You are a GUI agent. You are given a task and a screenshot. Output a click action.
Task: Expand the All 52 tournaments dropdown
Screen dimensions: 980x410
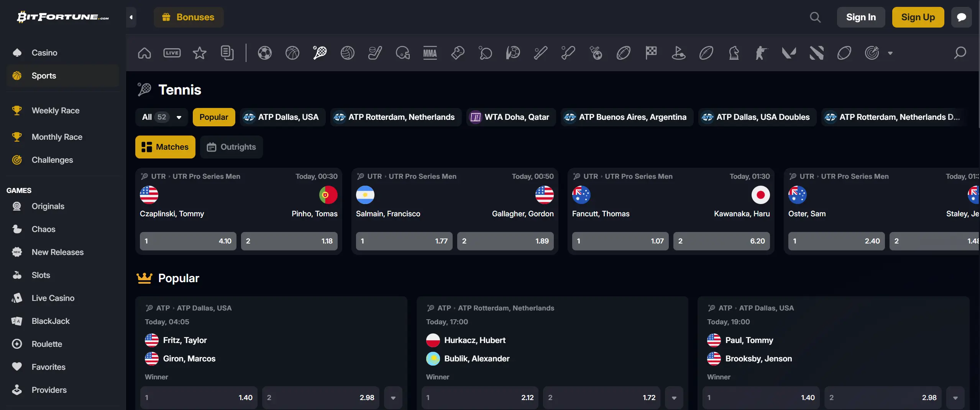[x=161, y=117]
